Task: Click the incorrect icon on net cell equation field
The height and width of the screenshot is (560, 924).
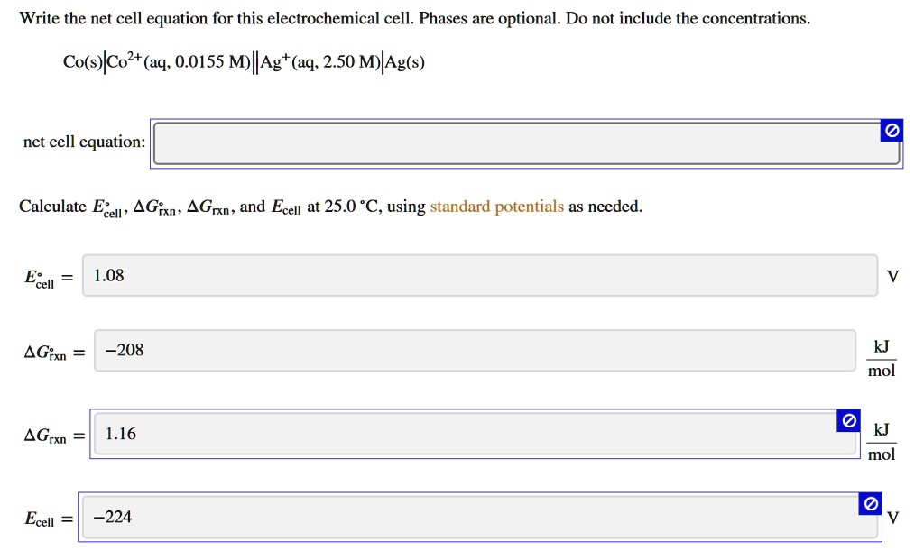Action: (891, 131)
